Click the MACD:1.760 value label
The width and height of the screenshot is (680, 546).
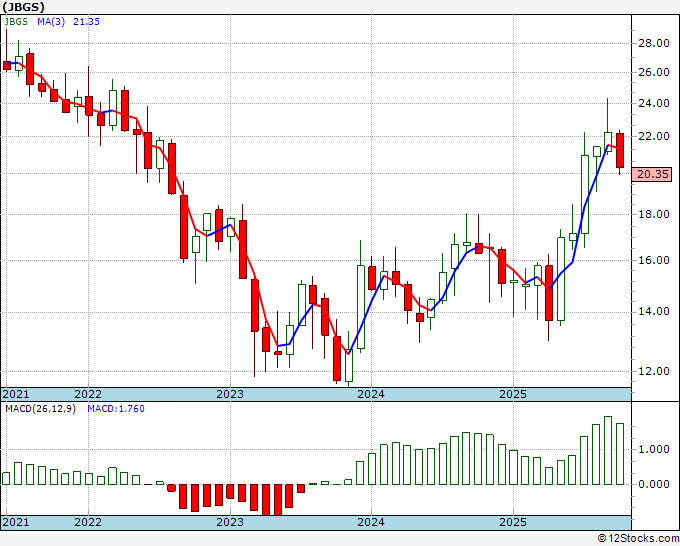tap(116, 409)
